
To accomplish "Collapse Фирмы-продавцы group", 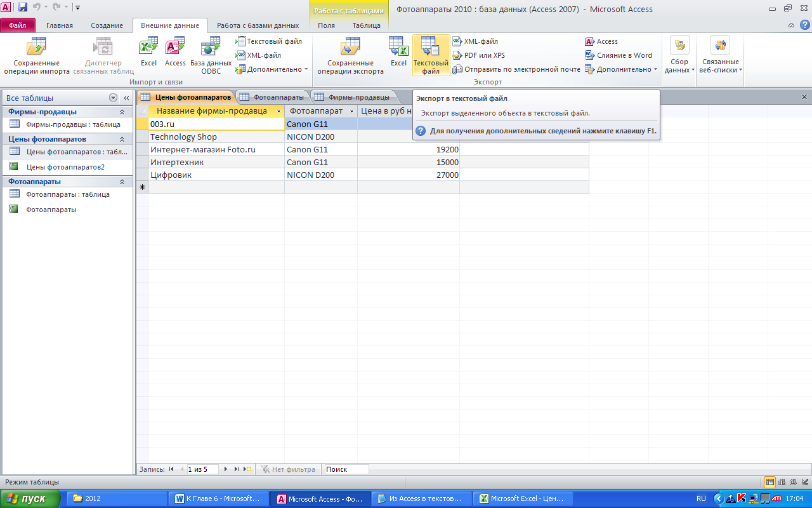I will click(122, 112).
